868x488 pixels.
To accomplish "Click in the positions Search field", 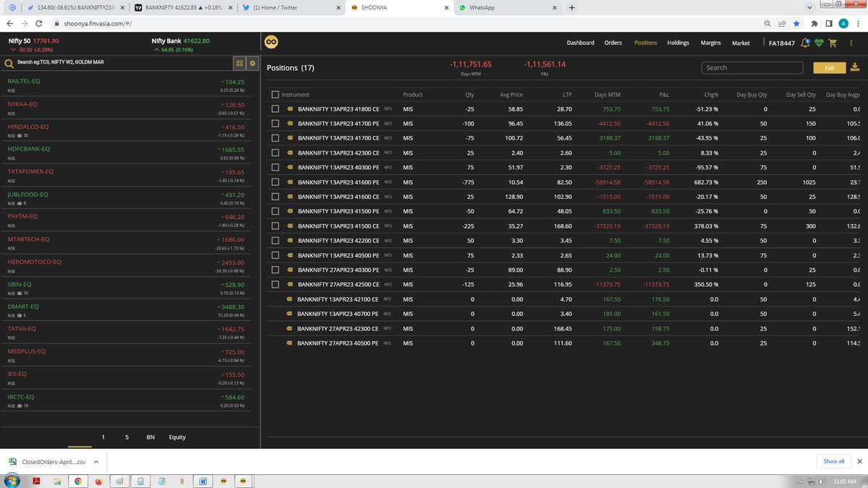I will coord(752,68).
